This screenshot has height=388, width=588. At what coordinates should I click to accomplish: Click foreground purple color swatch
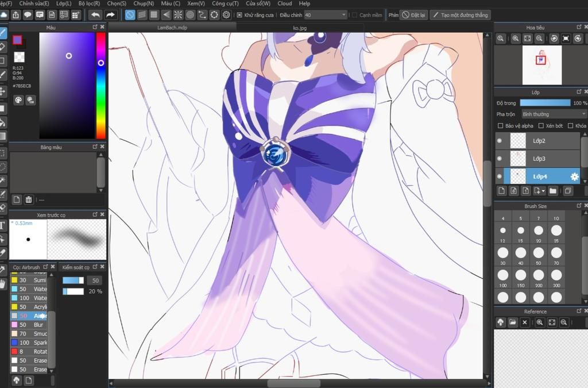[x=17, y=40]
